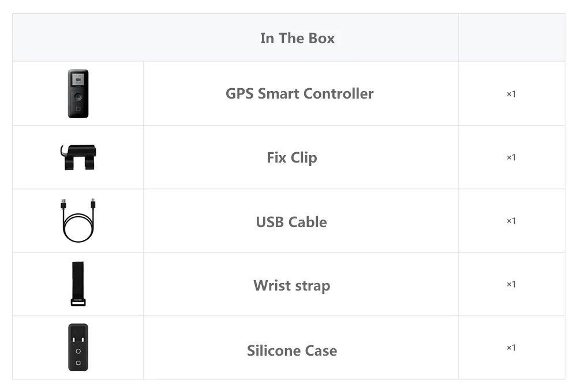Click the Wrist strap product image

(78, 284)
